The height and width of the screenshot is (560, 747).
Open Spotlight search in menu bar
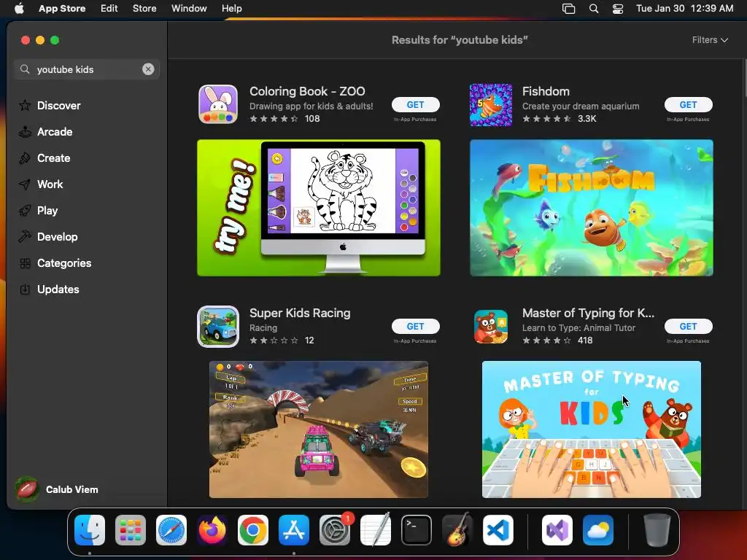coord(594,8)
